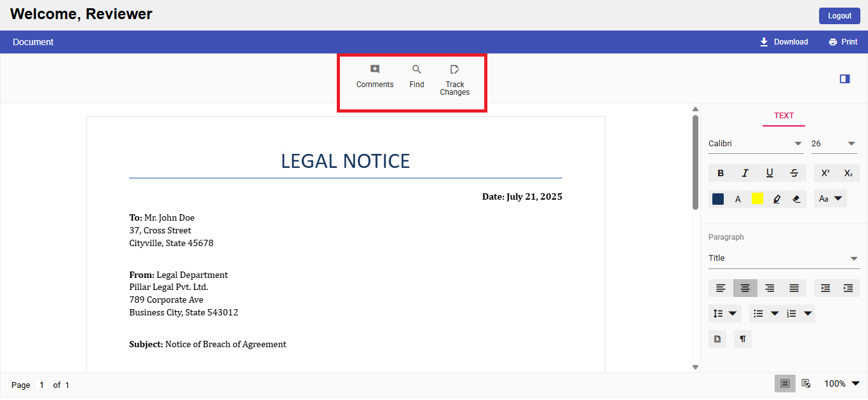Insert a comment with the Comments icon
This screenshot has height=400, width=868.
374,76
